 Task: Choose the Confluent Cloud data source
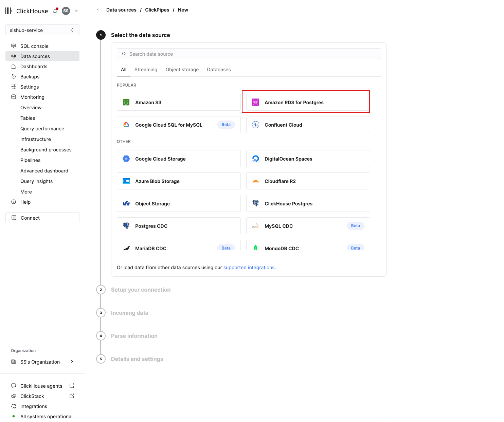tap(308, 125)
